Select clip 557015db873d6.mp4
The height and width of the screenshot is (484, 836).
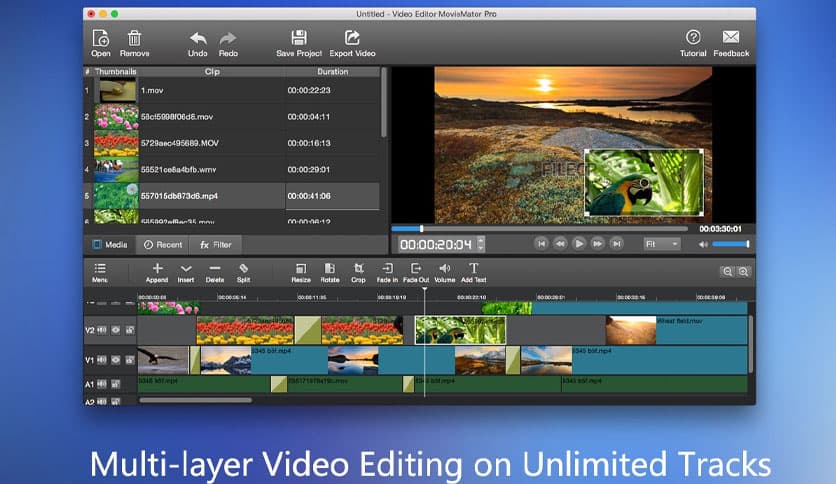pos(231,196)
